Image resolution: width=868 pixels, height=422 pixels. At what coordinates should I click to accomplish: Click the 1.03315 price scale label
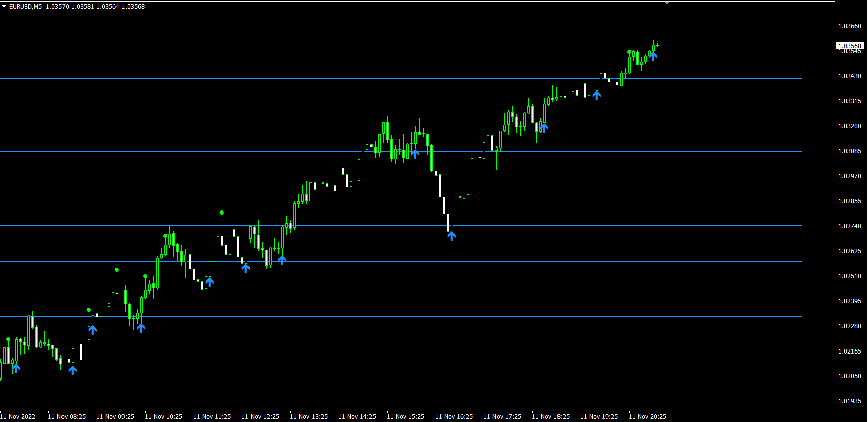pyautogui.click(x=850, y=101)
